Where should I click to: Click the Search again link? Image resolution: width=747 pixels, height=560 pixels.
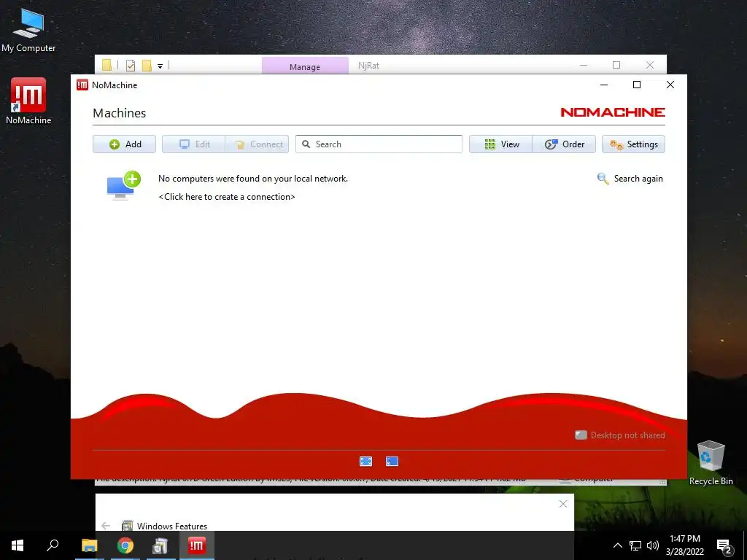tap(630, 179)
